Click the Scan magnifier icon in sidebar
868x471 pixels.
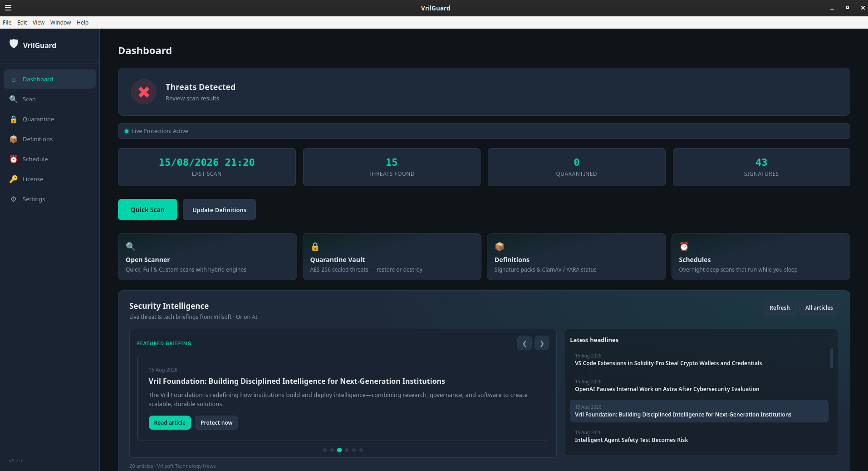[14, 99]
